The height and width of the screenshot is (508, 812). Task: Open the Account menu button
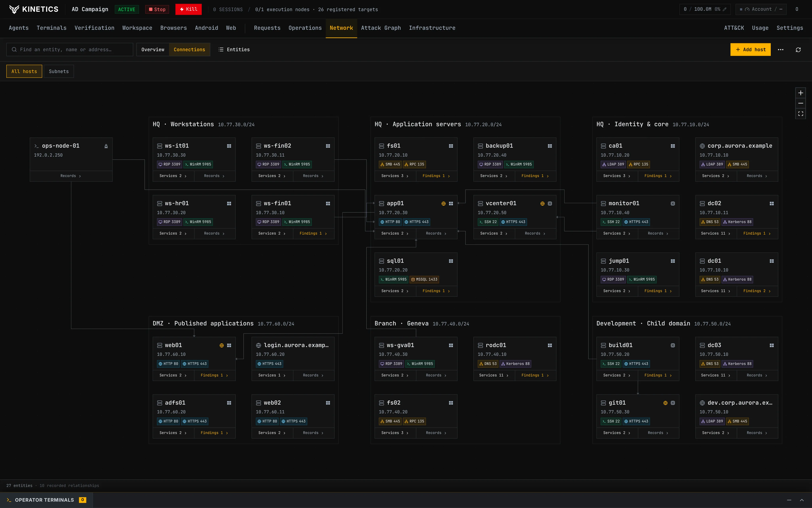761,9
